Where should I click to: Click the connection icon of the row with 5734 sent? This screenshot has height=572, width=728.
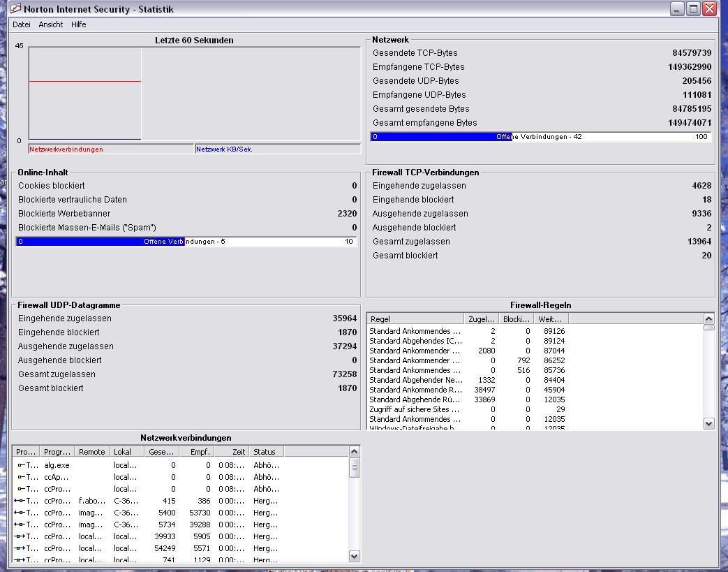tap(20, 525)
